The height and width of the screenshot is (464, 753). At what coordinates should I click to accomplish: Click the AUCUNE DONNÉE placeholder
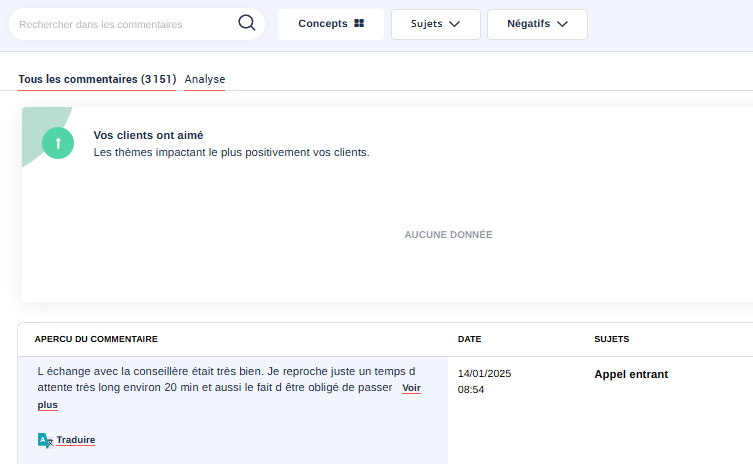click(448, 235)
